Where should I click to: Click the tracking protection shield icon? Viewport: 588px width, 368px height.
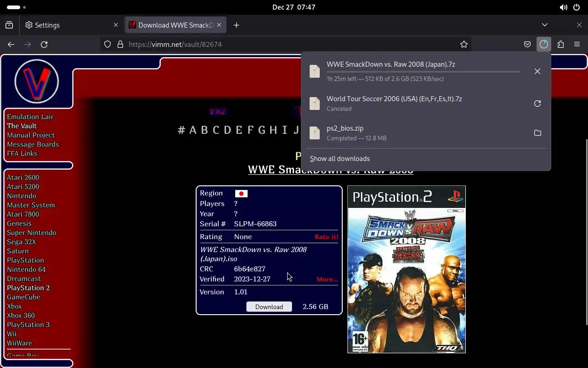tap(107, 44)
